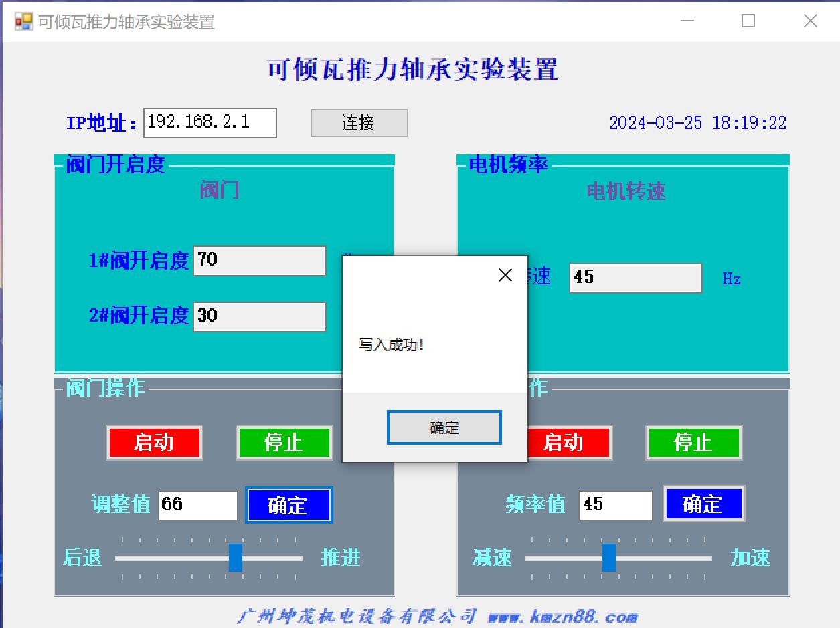
Task: Click the motor slider thumb between 减速 and 加速
Action: click(x=608, y=557)
